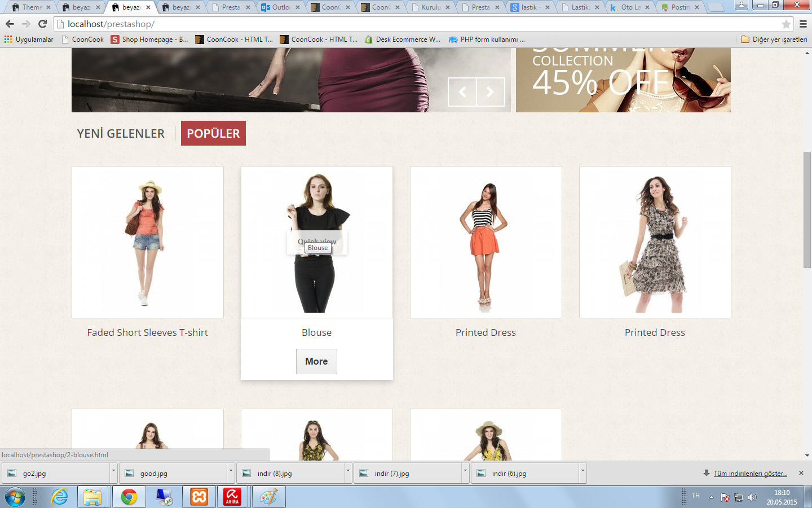Open the remote network computer taskbar icon
The image size is (812, 508).
(x=164, y=497)
